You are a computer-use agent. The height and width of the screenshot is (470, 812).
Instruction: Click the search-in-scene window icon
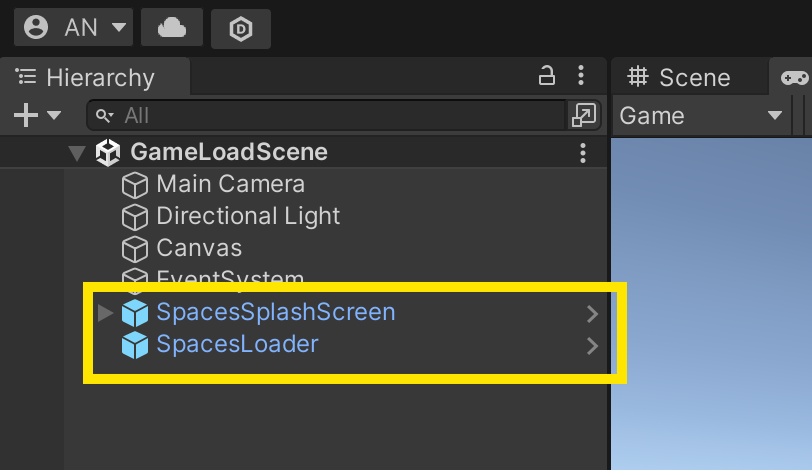pos(583,116)
